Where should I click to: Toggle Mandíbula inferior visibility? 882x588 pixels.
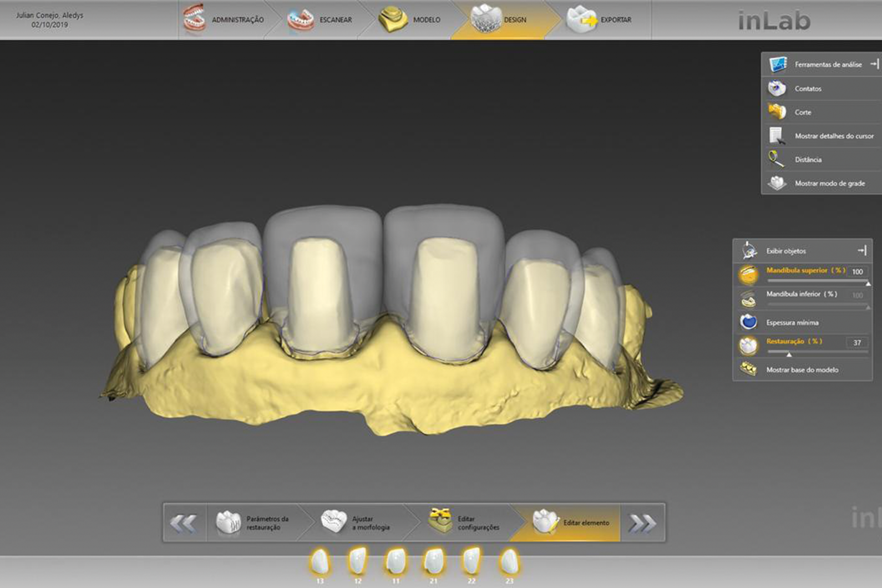click(801, 295)
